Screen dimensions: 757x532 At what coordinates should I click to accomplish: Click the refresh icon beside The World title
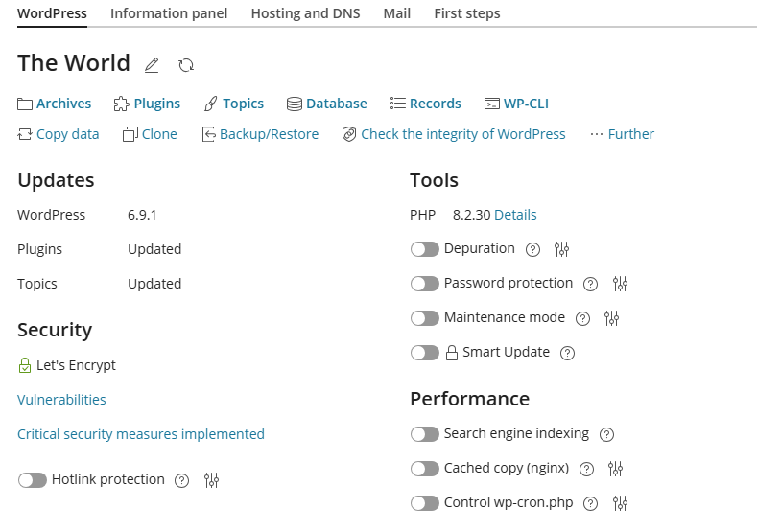(x=186, y=65)
